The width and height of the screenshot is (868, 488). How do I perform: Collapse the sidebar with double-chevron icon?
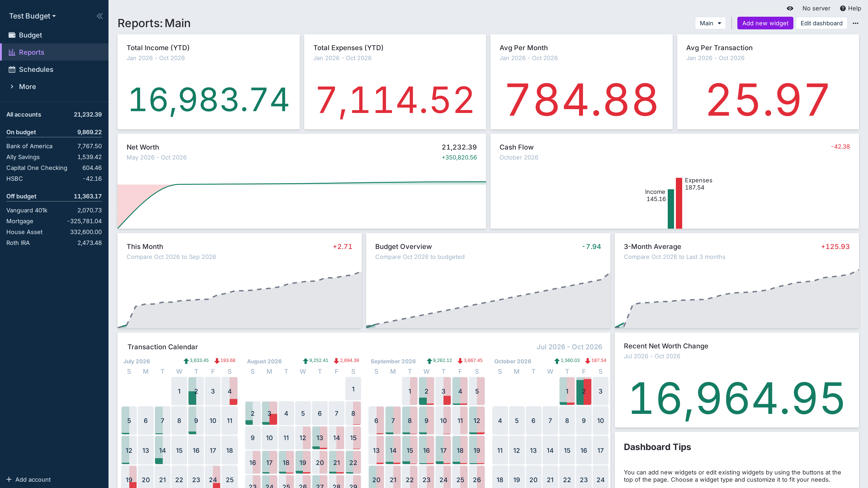(99, 16)
